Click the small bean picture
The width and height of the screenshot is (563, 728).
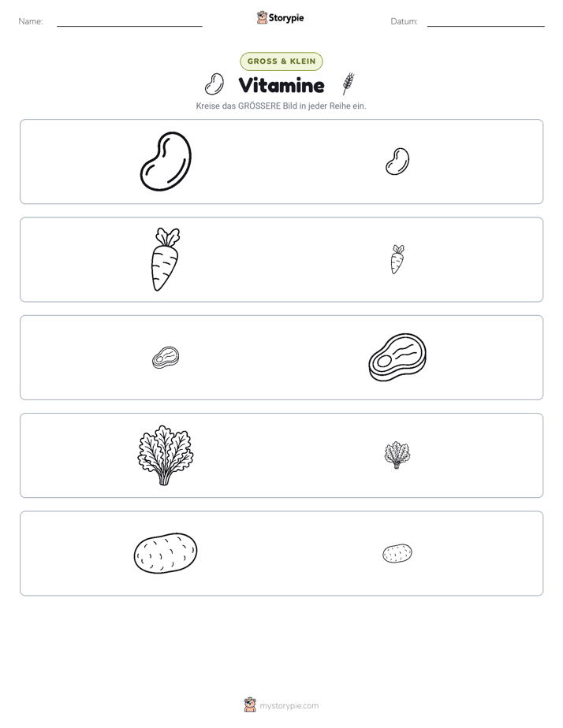[x=397, y=162]
